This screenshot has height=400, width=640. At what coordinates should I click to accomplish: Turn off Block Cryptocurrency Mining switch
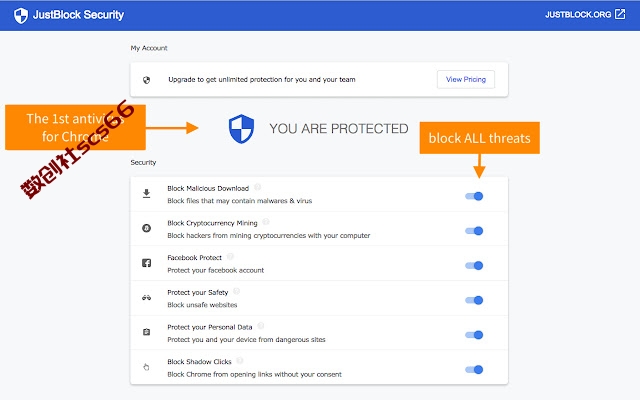pos(474,231)
